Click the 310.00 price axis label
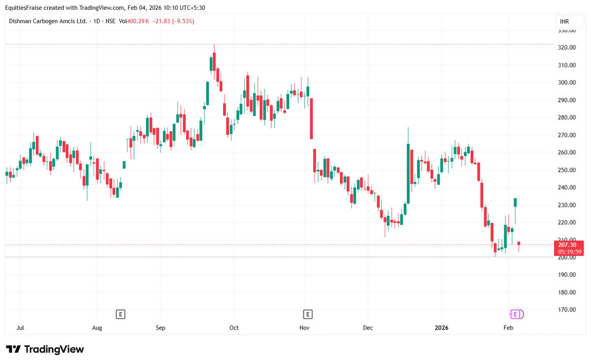 point(568,65)
